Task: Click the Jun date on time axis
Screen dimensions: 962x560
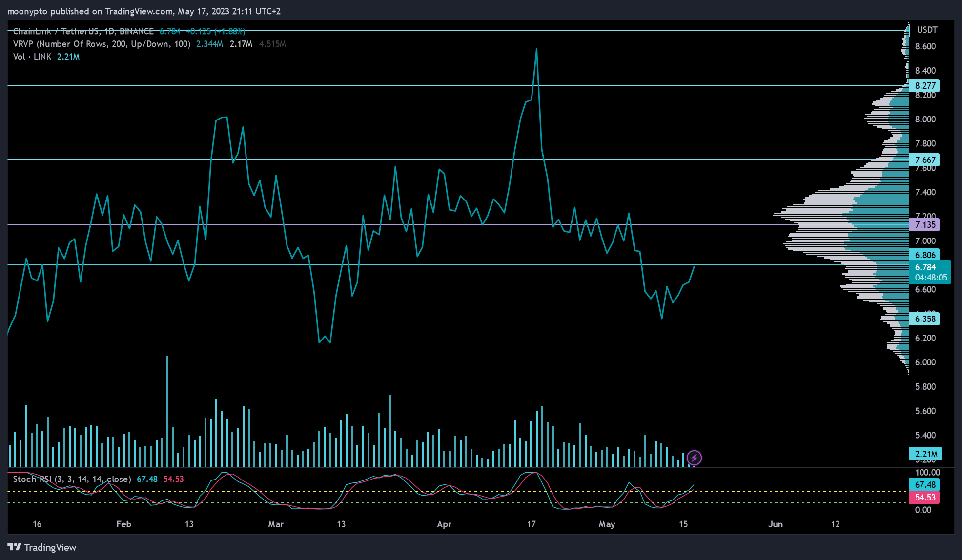Action: [776, 524]
